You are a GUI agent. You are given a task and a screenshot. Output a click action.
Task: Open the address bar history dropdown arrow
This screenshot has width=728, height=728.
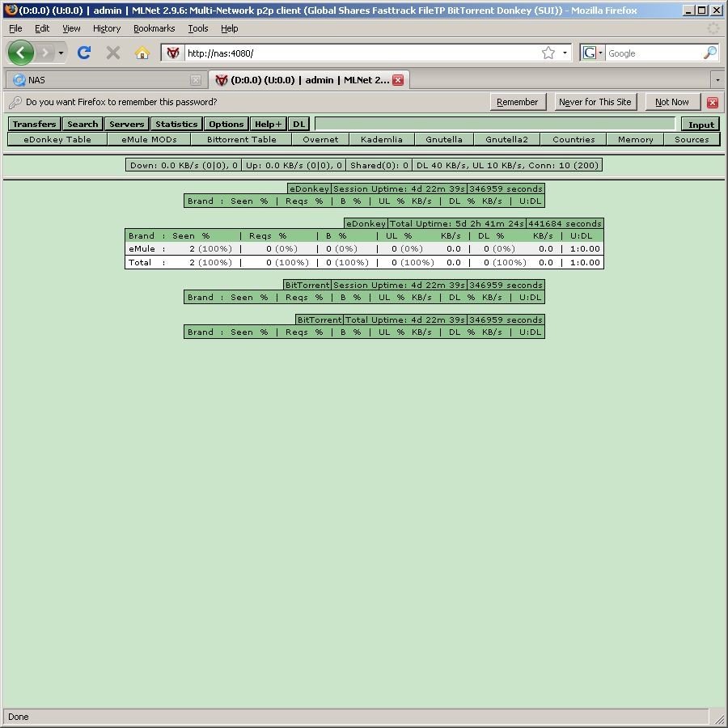[565, 53]
